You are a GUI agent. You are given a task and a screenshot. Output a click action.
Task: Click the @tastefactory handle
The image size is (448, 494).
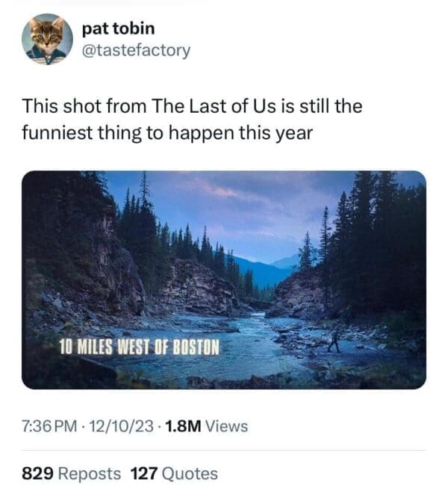(134, 50)
